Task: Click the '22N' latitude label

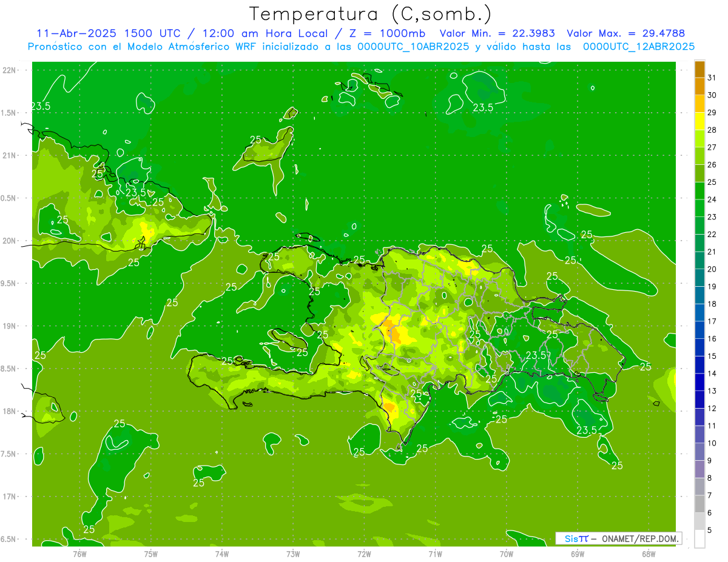Action: [10, 70]
